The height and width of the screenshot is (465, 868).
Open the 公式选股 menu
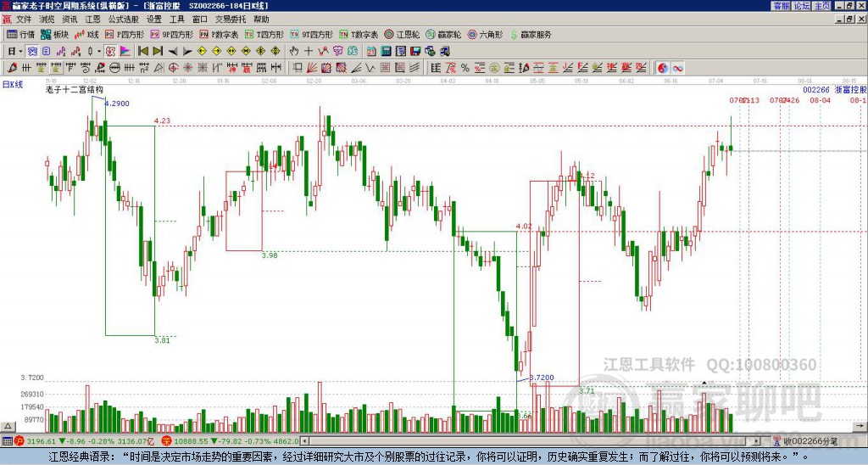tap(123, 19)
